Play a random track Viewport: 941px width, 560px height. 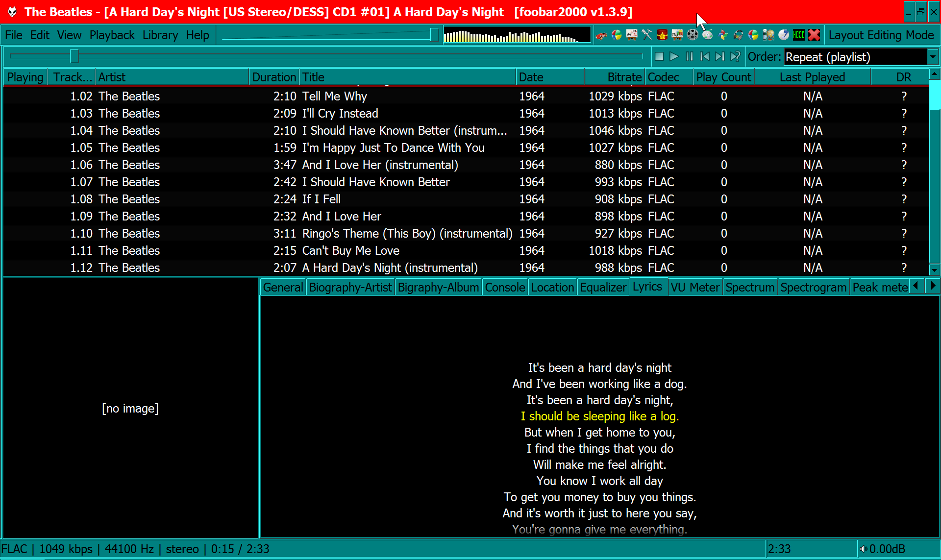coord(735,57)
